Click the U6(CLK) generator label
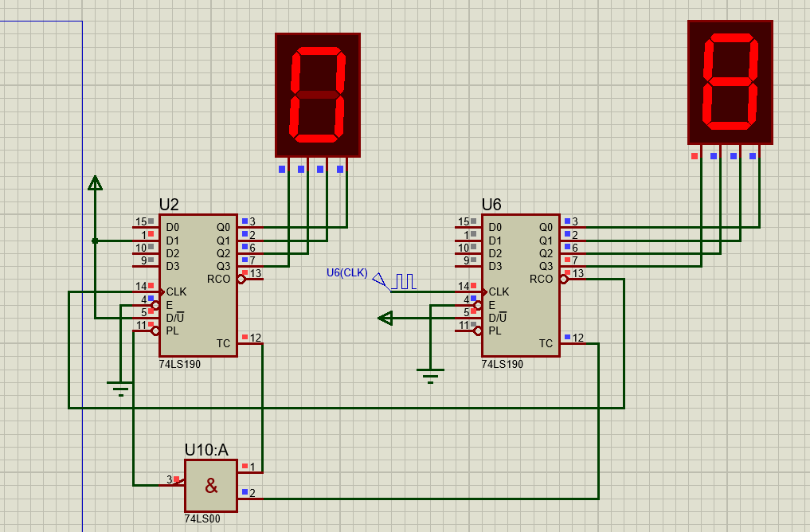The height and width of the screenshot is (532, 810). point(347,273)
